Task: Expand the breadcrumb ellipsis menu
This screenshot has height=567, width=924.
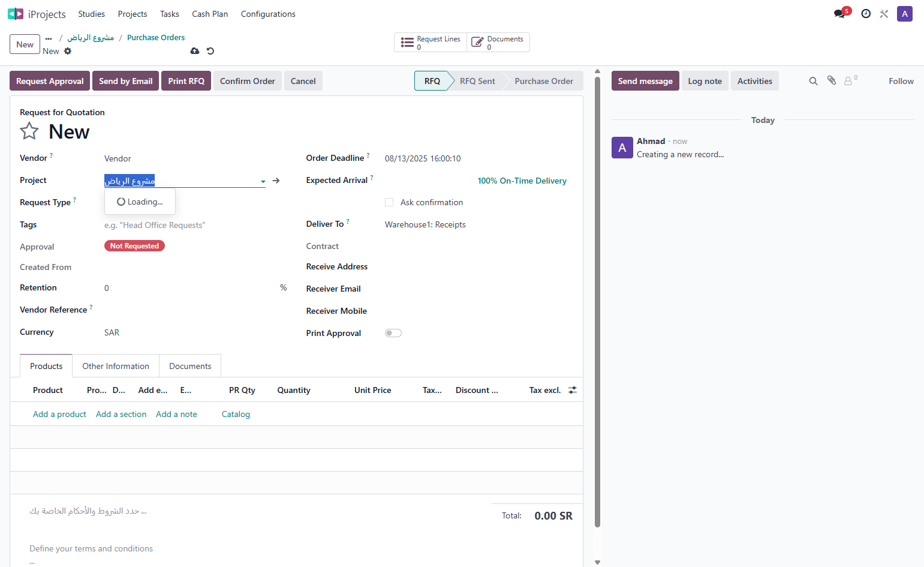Action: coord(49,38)
